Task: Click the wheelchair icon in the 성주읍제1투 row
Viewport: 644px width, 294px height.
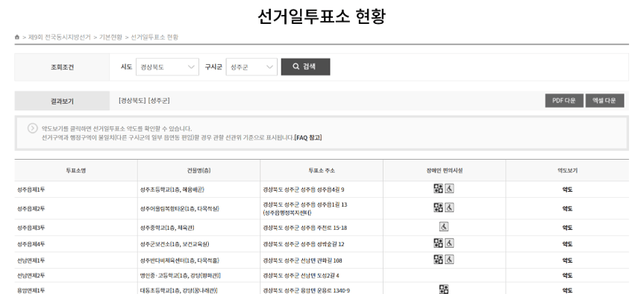Action: point(449,189)
